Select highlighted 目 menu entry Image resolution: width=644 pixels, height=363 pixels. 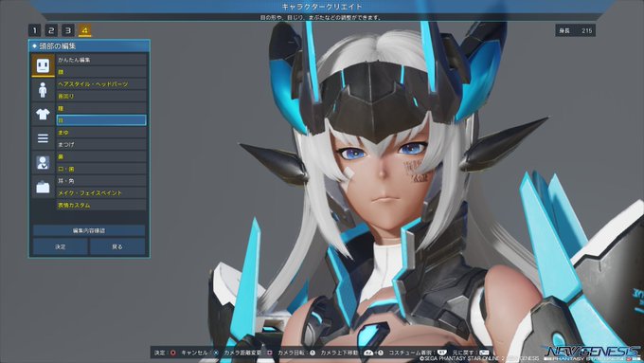101,120
